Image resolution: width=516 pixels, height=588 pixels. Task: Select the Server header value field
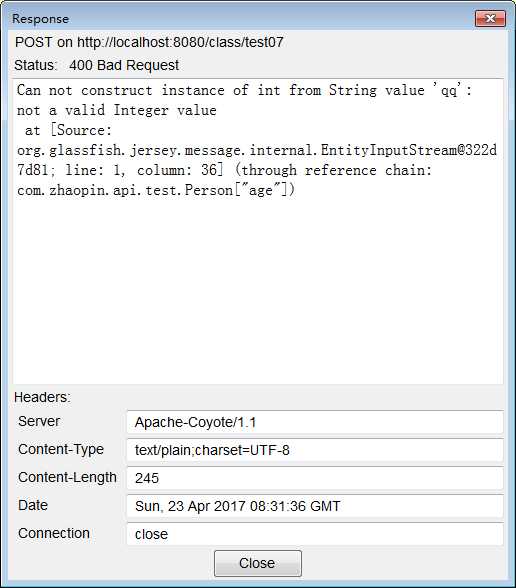click(315, 422)
